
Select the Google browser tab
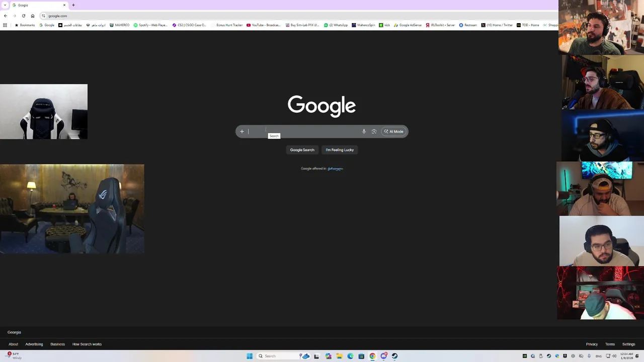point(39,5)
